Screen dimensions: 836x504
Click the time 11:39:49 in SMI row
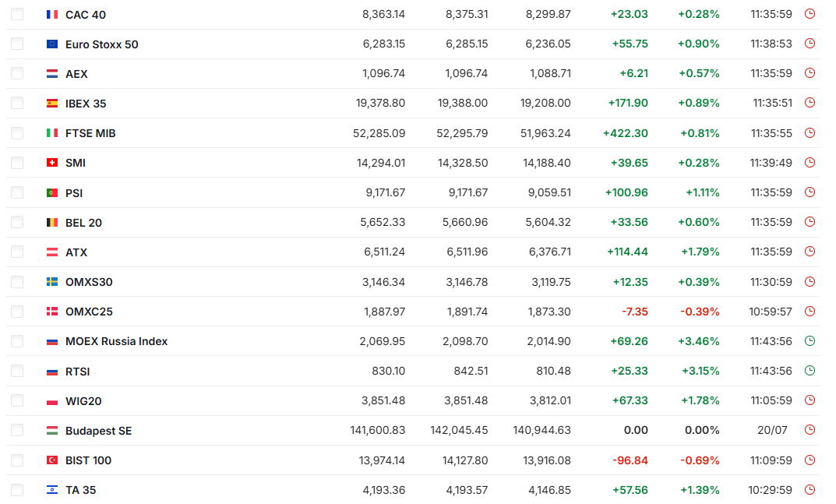pos(771,164)
